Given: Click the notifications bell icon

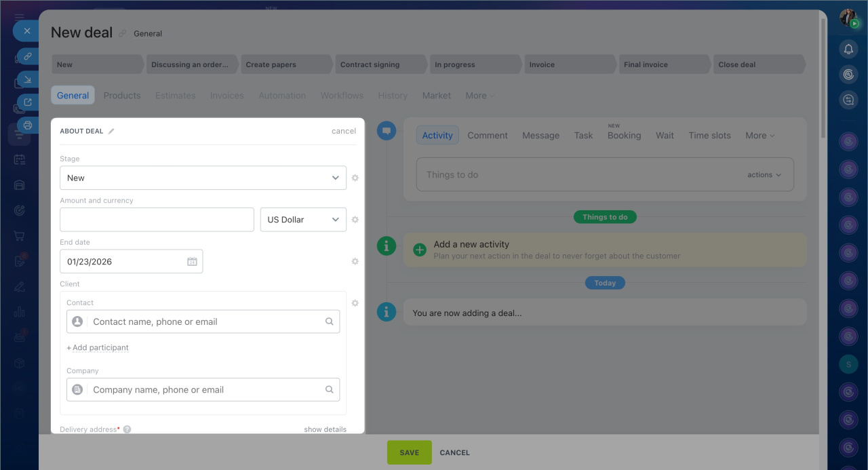Looking at the screenshot, I should [x=848, y=49].
